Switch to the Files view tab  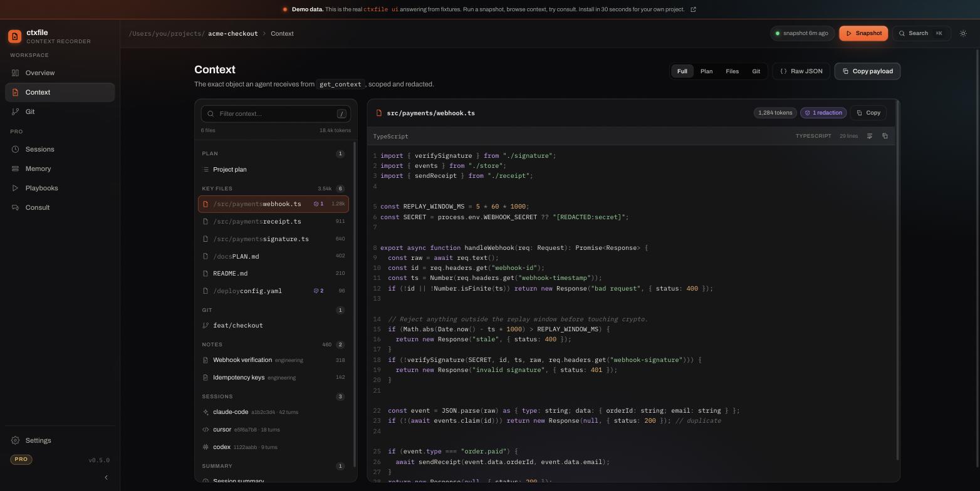coord(732,71)
